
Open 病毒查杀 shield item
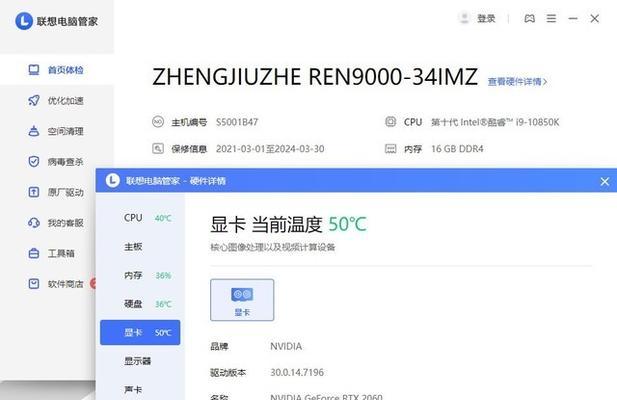click(x=57, y=162)
